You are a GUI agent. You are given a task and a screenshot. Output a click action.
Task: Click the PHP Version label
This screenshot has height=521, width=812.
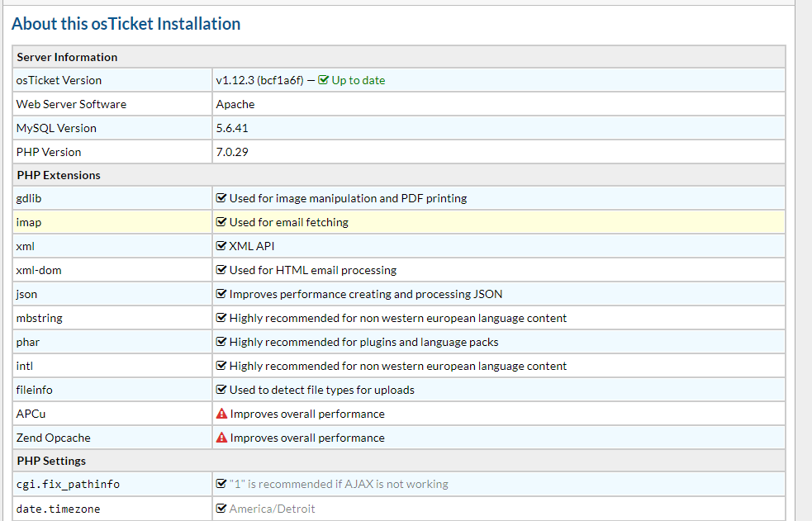click(x=49, y=152)
